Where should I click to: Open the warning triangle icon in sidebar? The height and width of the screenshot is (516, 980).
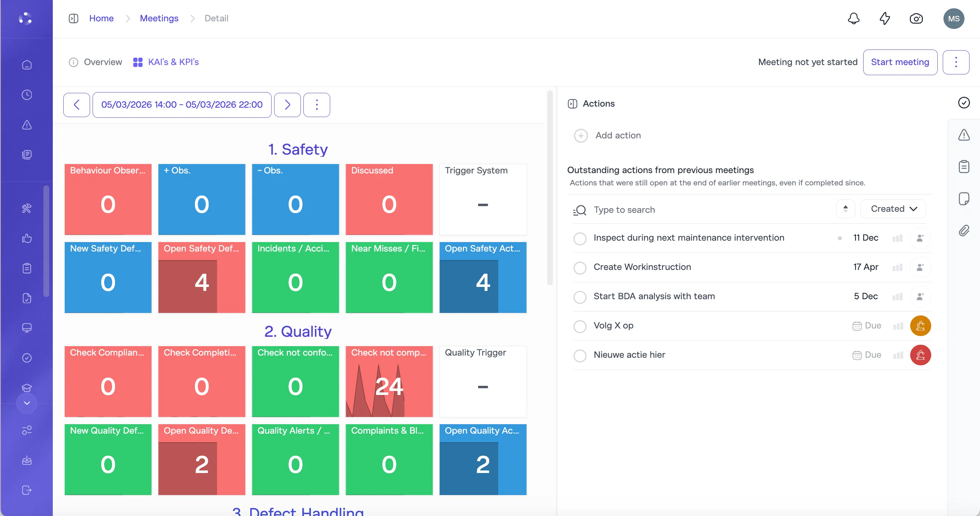click(27, 125)
